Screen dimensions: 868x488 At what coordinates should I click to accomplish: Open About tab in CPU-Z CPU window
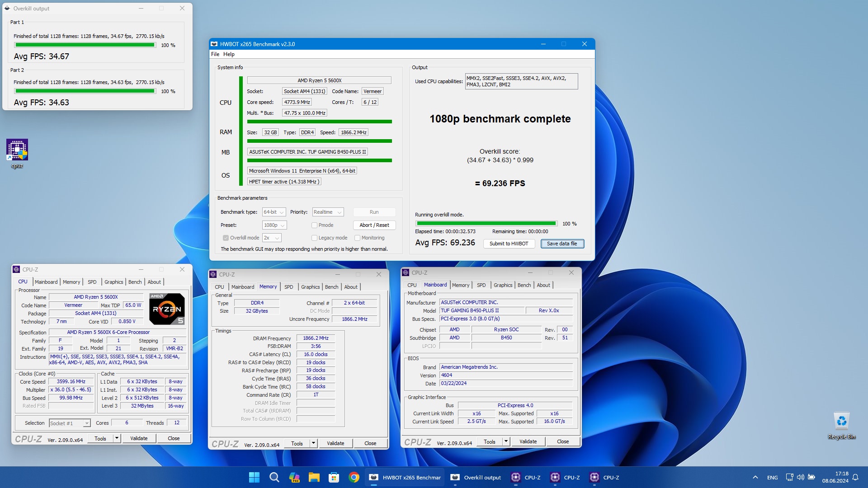point(154,282)
